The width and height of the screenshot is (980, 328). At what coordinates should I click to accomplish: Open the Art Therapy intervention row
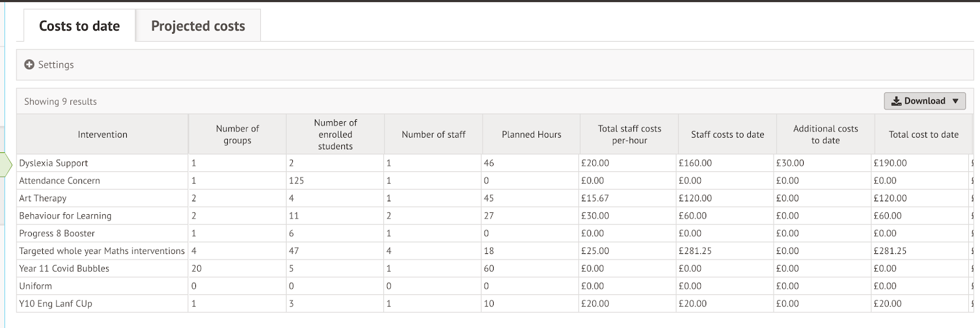tap(42, 198)
